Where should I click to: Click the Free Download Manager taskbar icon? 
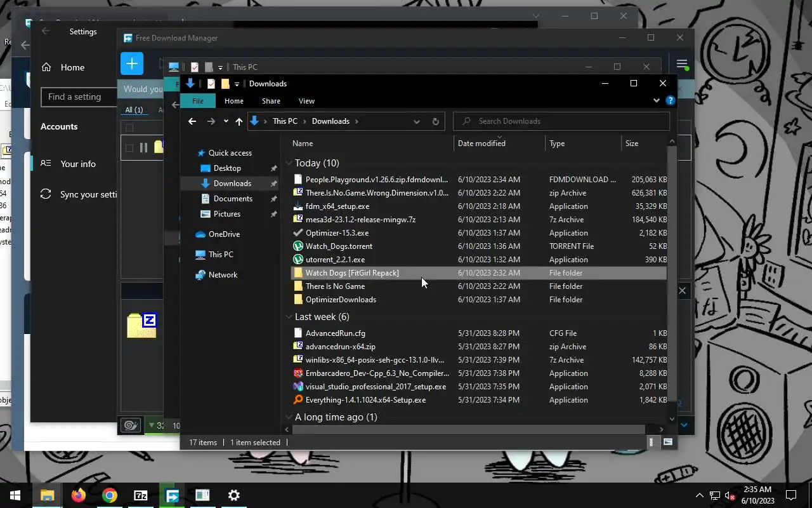coord(172,495)
